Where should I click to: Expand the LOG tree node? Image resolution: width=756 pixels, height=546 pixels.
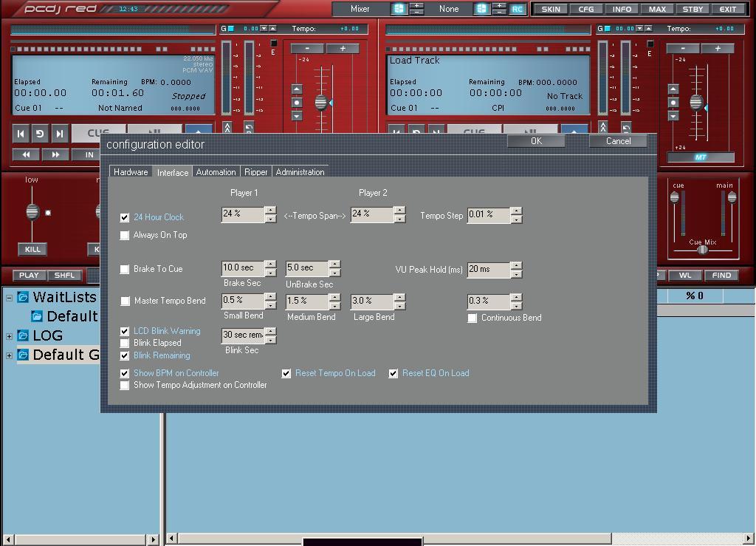click(x=9, y=336)
